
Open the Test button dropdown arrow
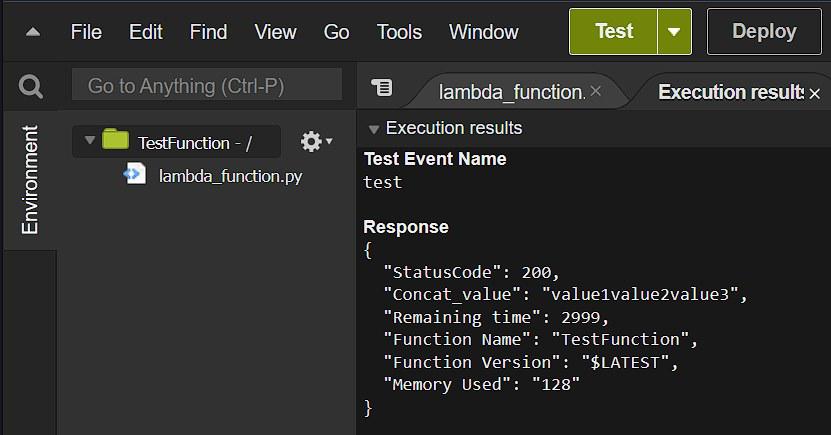click(674, 32)
